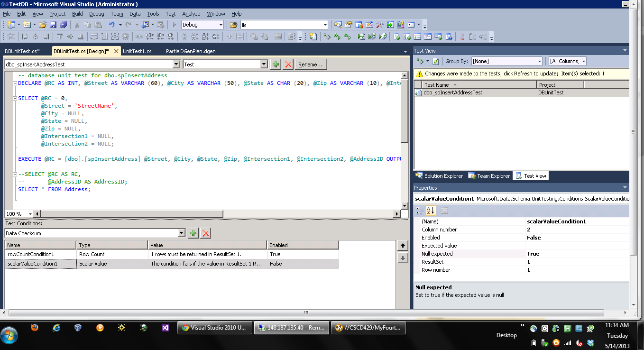Viewport: 644px width, 350px height.
Task: Click the Undo arrow icon
Action: click(x=111, y=25)
